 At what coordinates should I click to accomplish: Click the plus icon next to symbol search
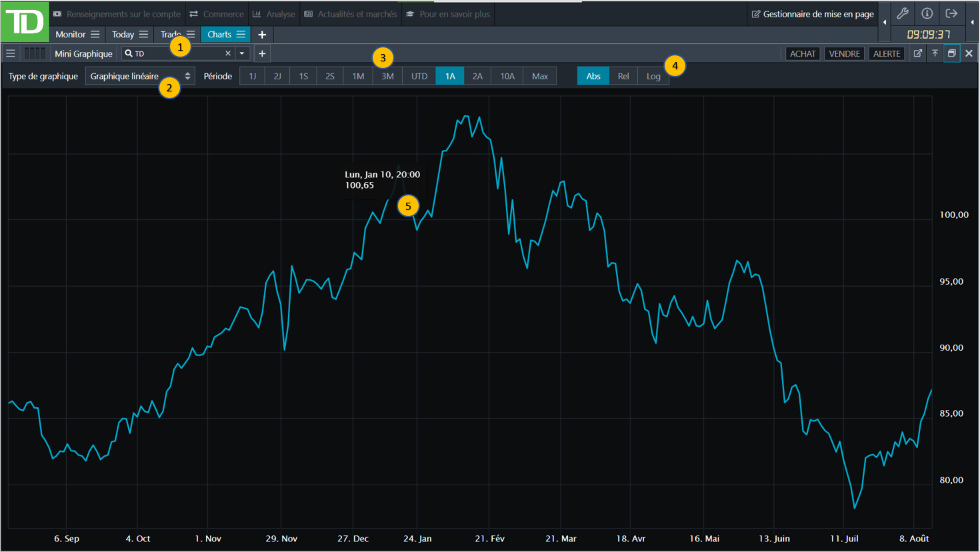pyautogui.click(x=262, y=53)
